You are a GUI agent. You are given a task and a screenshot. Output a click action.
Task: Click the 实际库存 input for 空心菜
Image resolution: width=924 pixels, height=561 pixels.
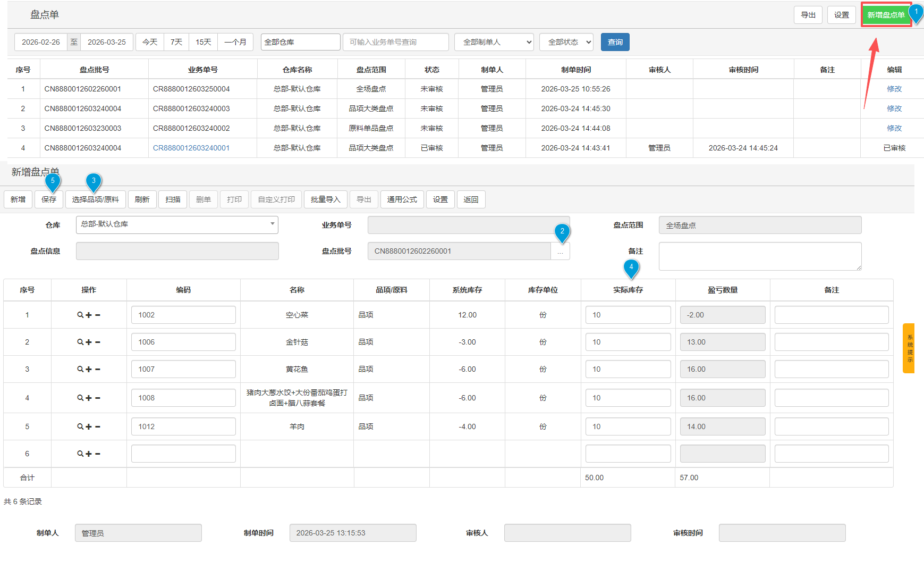coord(628,315)
